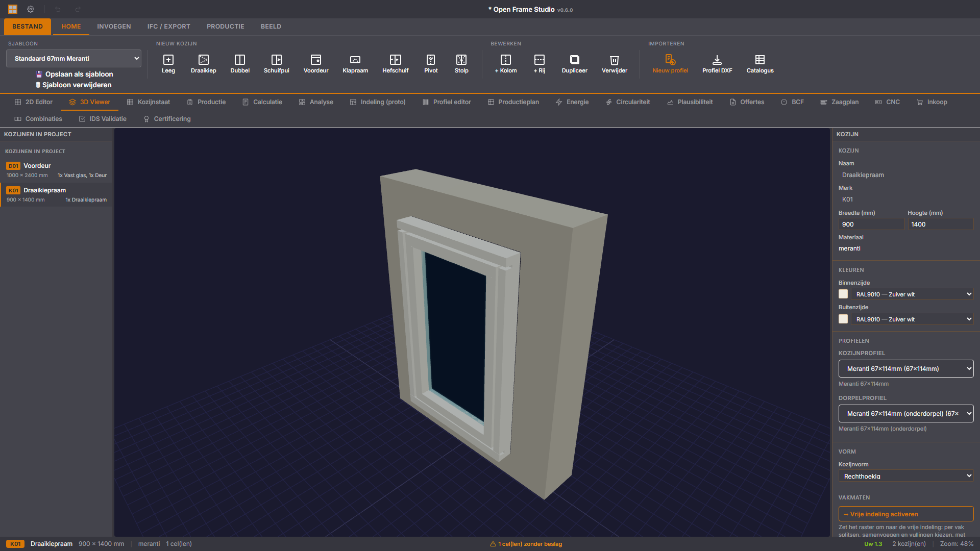The height and width of the screenshot is (551, 980).
Task: Click the Breedte (mm) input field
Action: point(871,224)
